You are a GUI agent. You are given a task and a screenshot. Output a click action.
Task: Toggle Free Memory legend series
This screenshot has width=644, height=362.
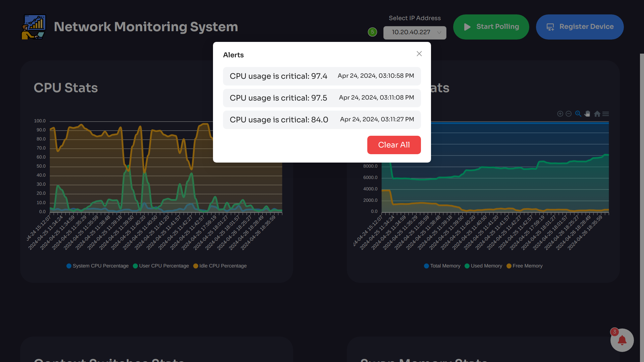pyautogui.click(x=525, y=266)
